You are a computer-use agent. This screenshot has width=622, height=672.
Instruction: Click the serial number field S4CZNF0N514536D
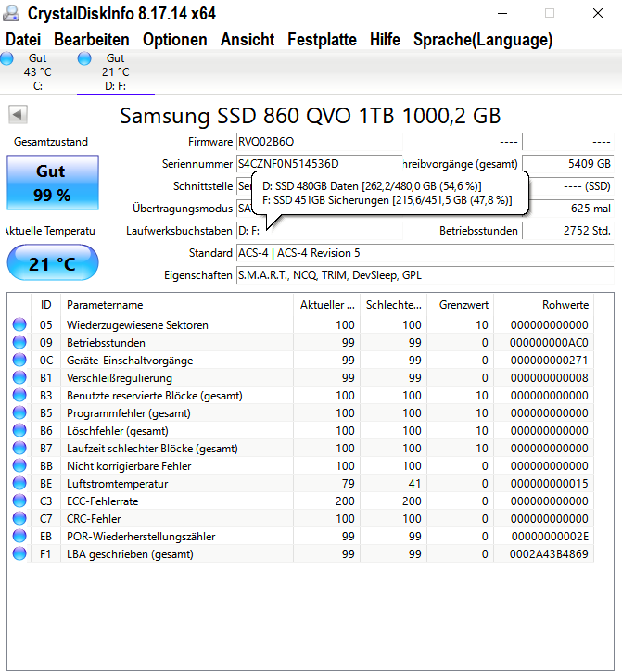319,164
